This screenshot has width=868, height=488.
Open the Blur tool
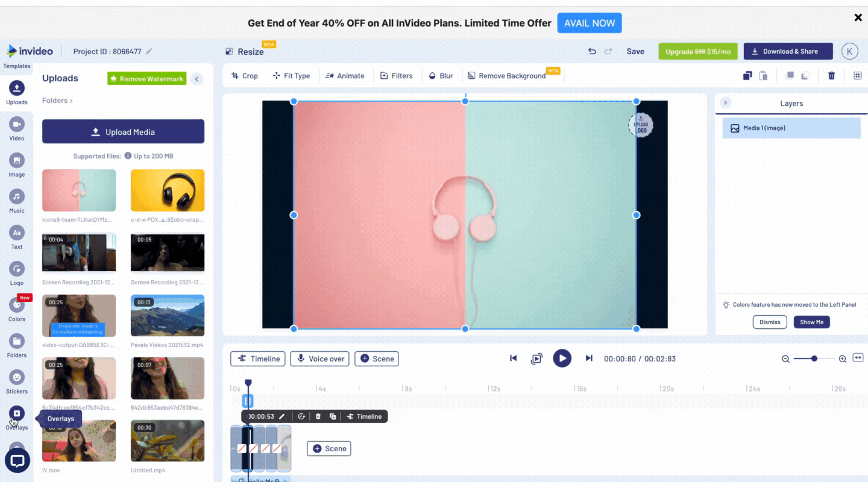[x=441, y=76]
